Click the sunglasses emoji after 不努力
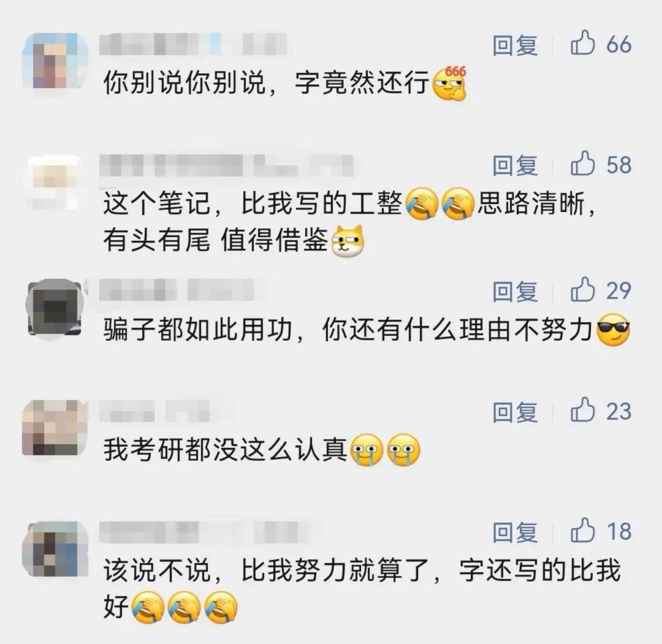 613,330
